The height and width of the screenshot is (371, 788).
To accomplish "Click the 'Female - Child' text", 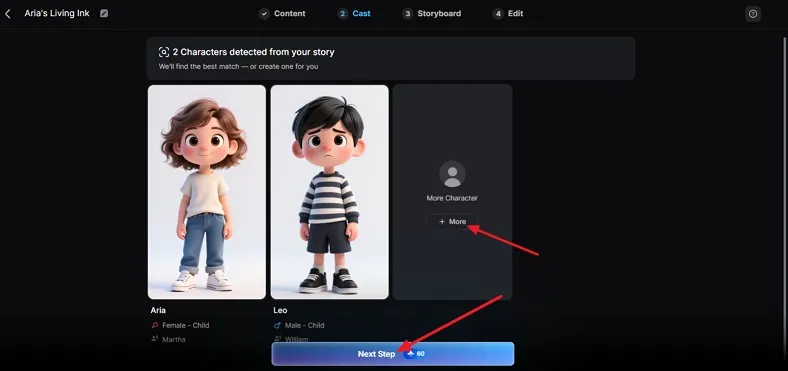I will coord(185,325).
